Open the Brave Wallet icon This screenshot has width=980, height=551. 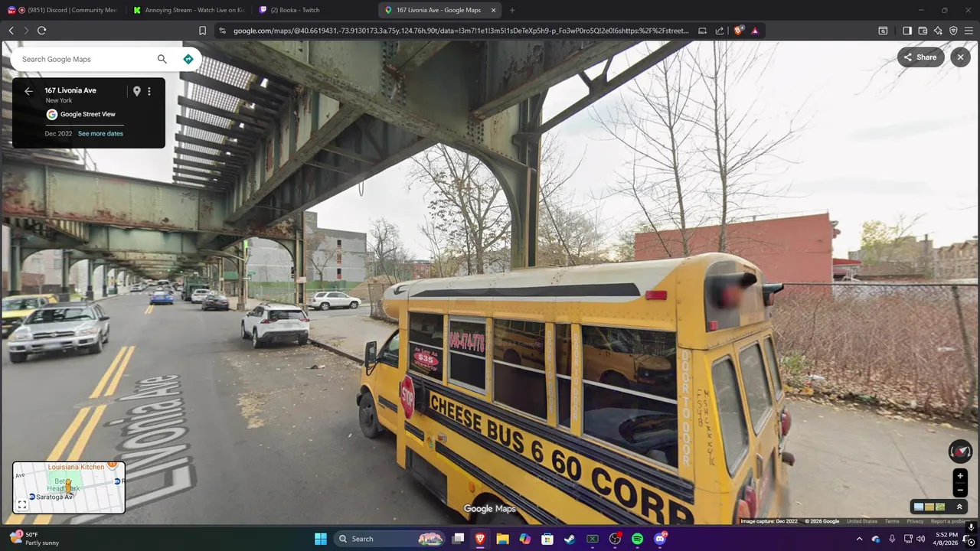click(923, 31)
